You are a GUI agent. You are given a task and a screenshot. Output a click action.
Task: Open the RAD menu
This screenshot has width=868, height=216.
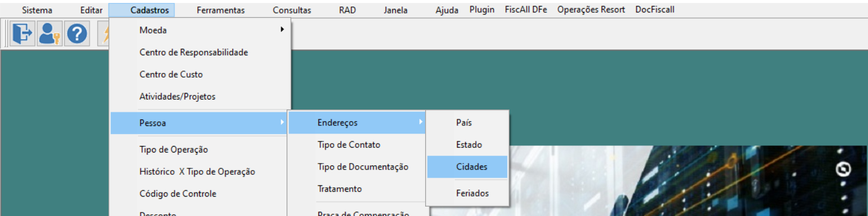pyautogui.click(x=347, y=10)
